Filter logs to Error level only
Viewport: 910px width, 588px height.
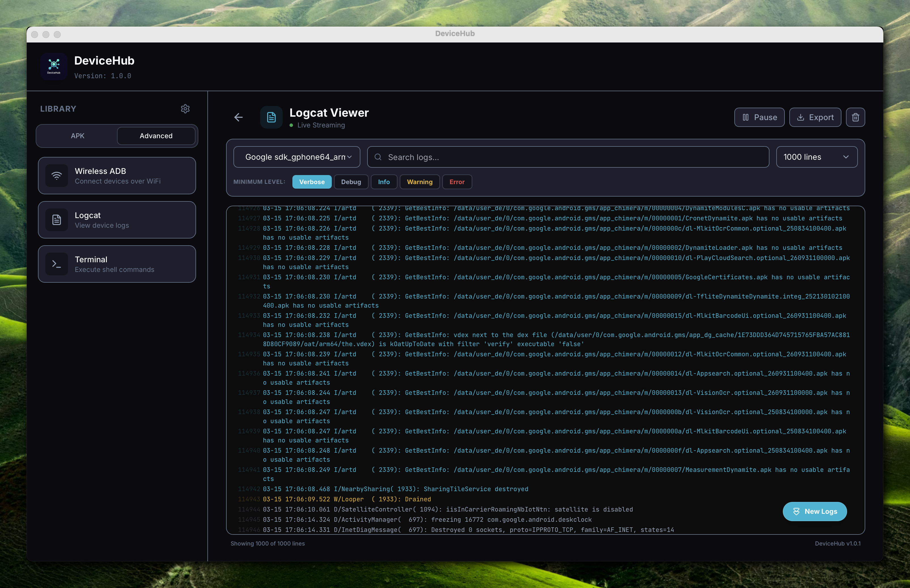[457, 182]
